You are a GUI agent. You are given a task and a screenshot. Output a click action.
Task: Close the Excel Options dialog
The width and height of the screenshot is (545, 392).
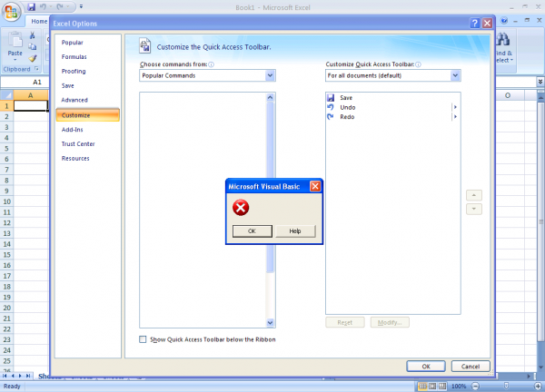tap(487, 24)
